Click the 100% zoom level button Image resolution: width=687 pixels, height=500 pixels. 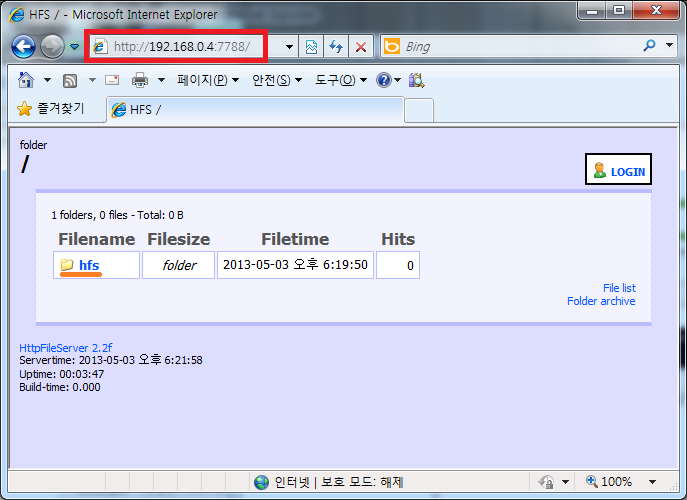click(609, 482)
